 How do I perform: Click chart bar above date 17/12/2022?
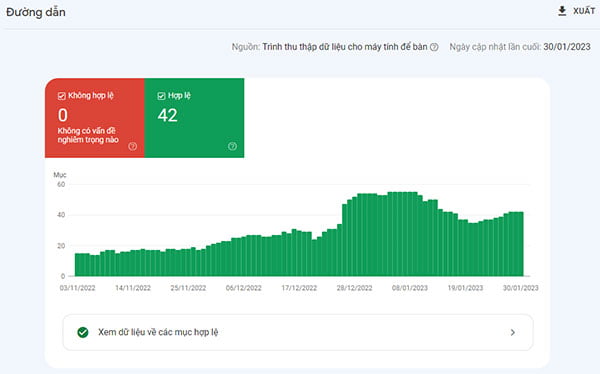[x=299, y=253]
